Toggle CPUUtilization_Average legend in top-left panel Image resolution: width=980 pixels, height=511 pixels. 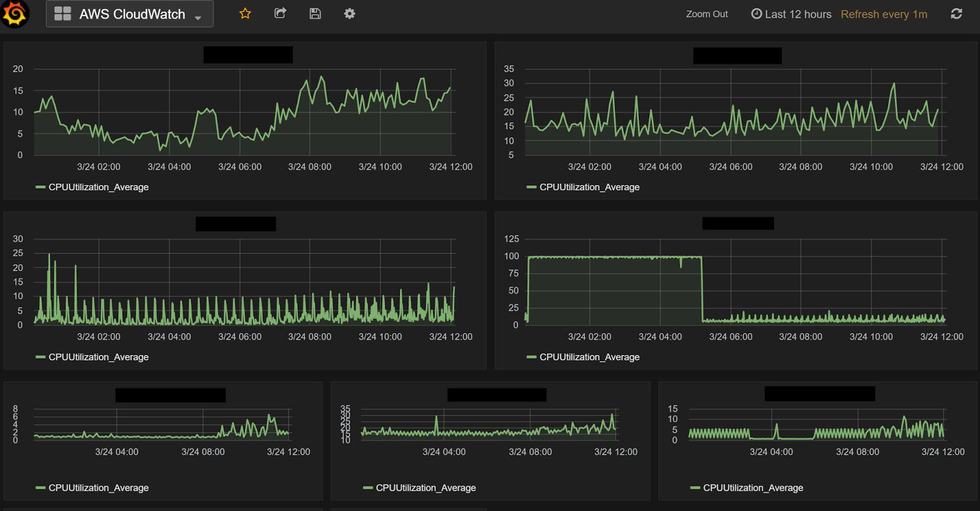point(99,187)
